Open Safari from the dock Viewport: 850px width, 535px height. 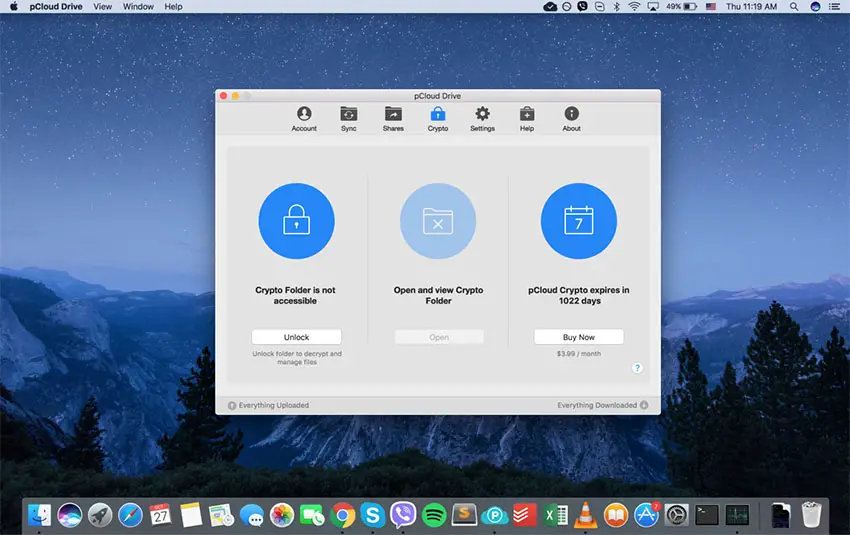pos(130,515)
